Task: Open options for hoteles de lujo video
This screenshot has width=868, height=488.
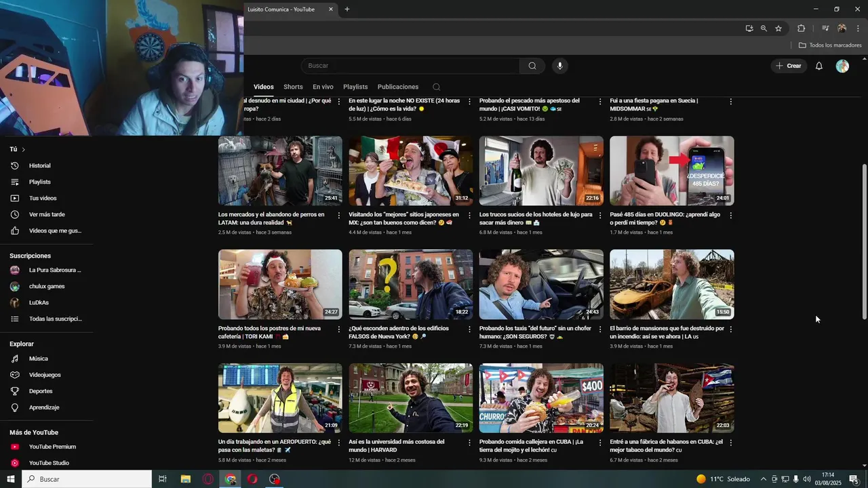Action: 600,216
